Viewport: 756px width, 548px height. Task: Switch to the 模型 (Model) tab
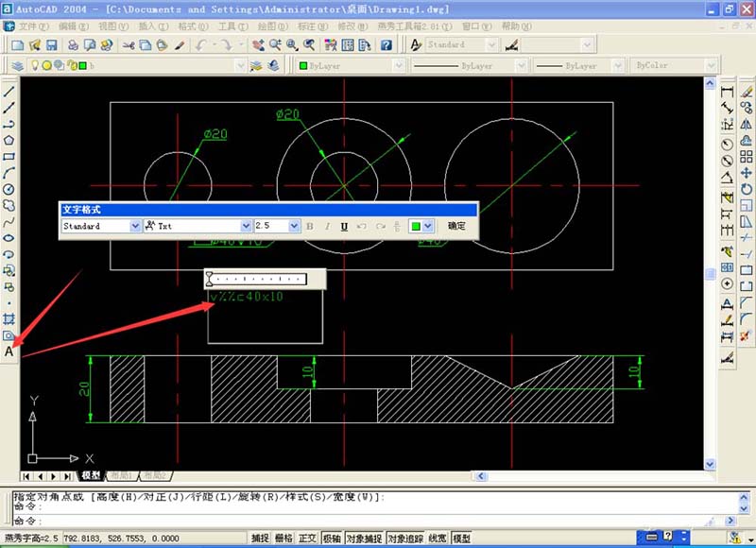pyautogui.click(x=91, y=475)
